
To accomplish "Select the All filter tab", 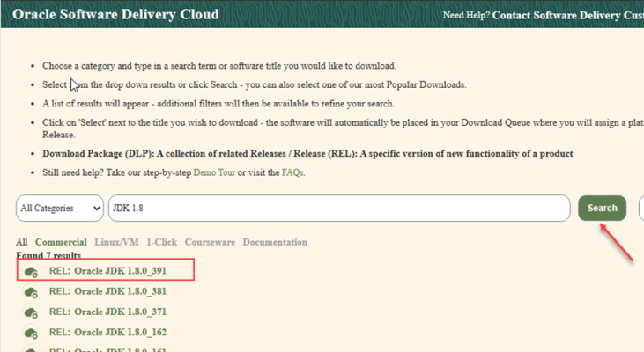I will pyautogui.click(x=22, y=242).
